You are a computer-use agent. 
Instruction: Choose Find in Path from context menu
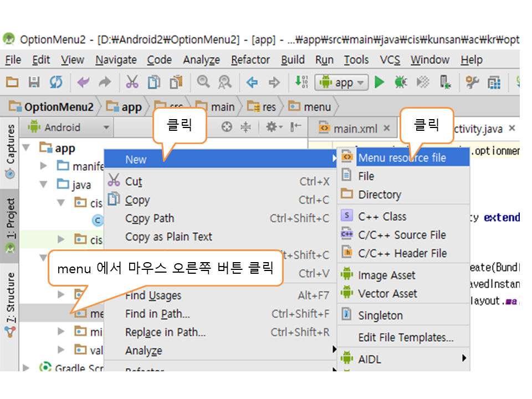[x=157, y=314]
